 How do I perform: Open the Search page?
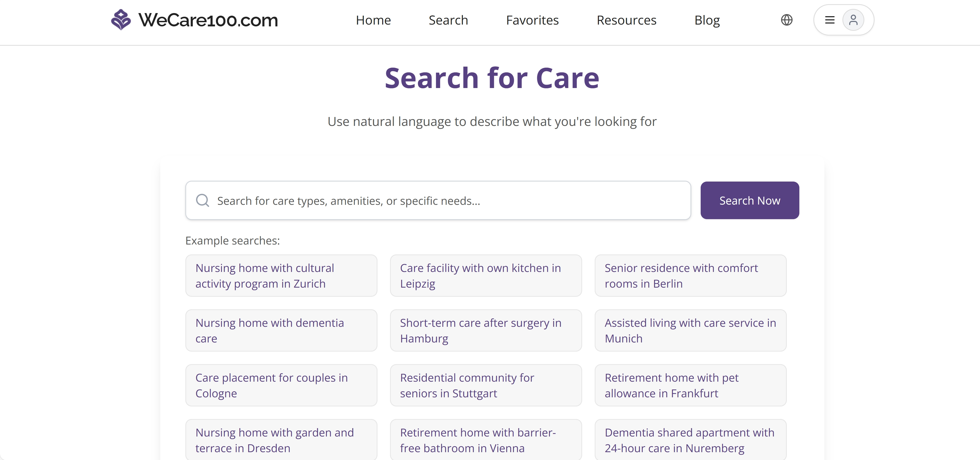coord(448,20)
